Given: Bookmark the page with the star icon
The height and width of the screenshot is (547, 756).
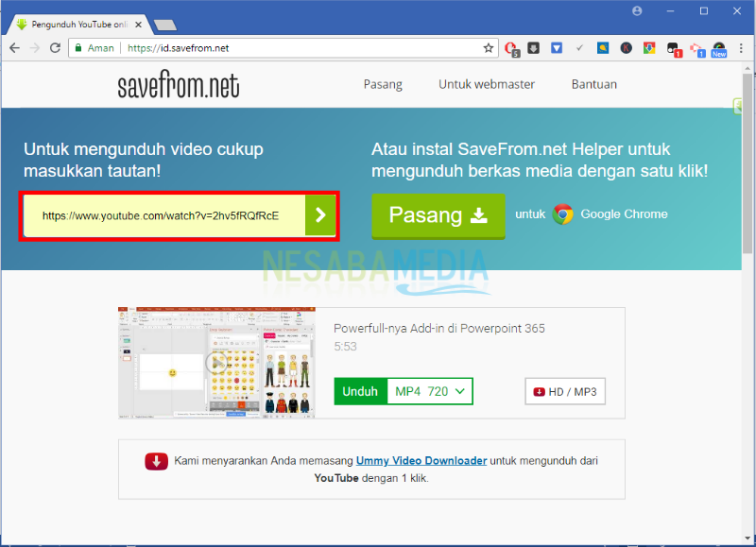Looking at the screenshot, I should [489, 48].
